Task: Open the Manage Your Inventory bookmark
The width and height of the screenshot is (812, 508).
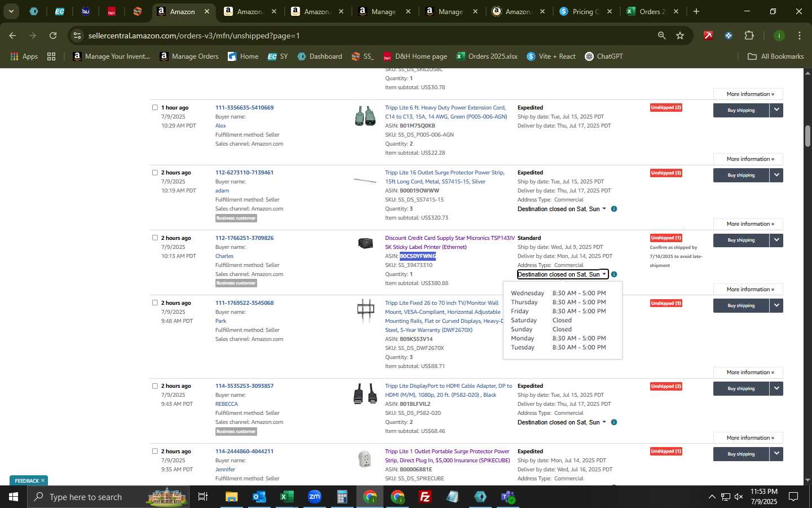Action: click(112, 56)
